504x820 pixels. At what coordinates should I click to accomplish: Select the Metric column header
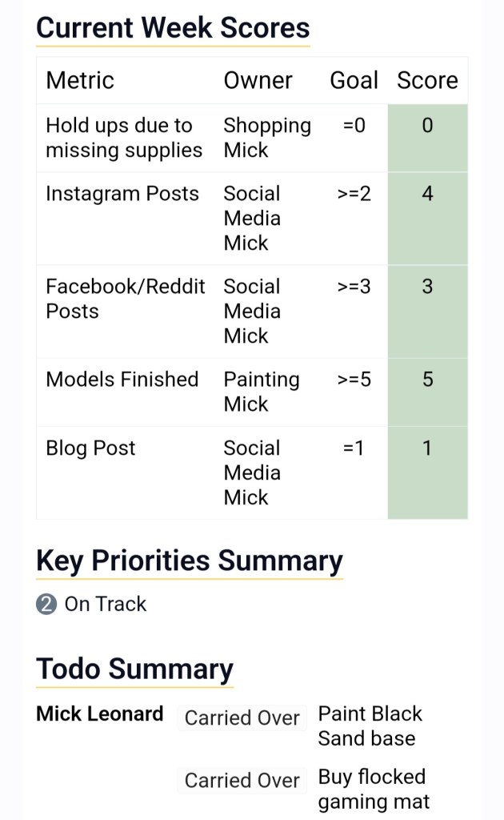pos(80,80)
